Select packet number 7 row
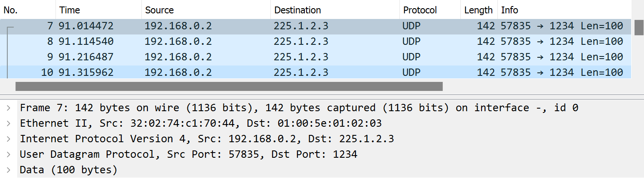644x178 pixels. point(316,26)
